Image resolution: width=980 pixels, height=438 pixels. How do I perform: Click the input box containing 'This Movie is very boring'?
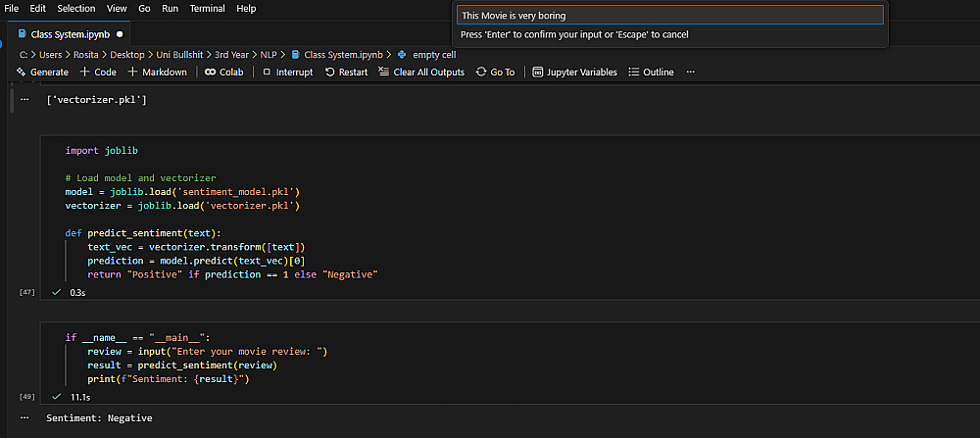pos(670,16)
